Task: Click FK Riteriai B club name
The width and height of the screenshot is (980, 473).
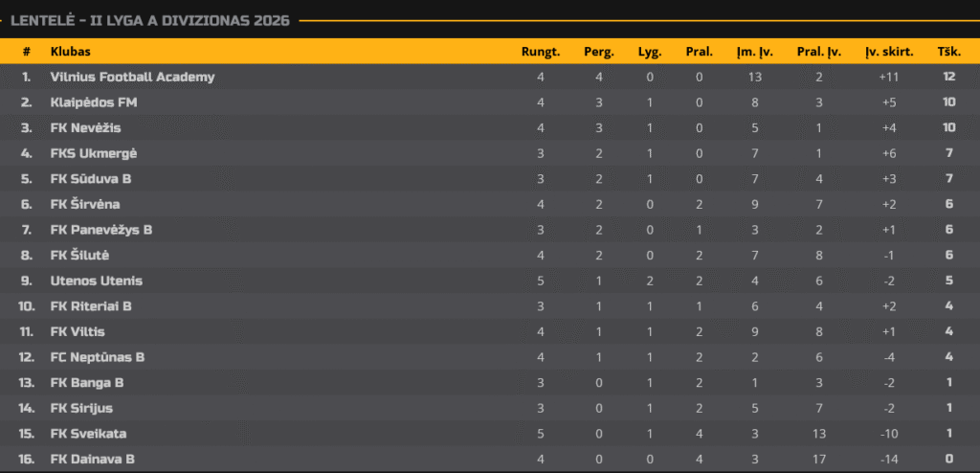Action: [91, 306]
